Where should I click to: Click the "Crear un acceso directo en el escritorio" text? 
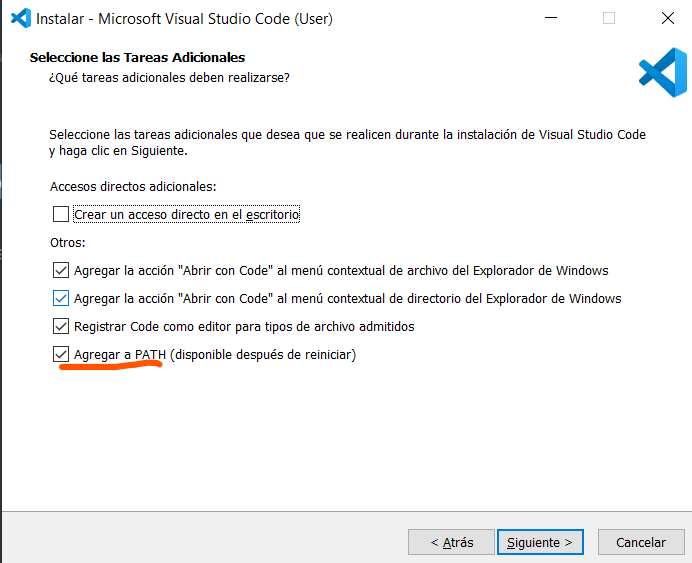[x=187, y=214]
